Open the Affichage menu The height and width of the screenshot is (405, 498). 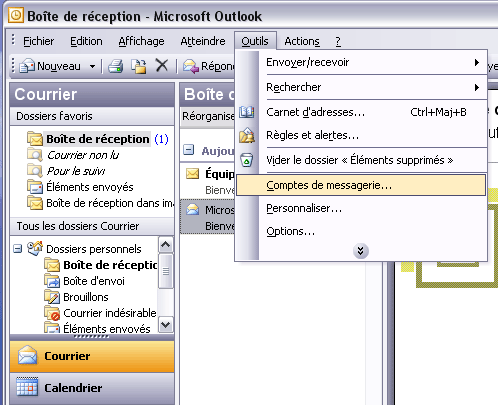(x=141, y=41)
